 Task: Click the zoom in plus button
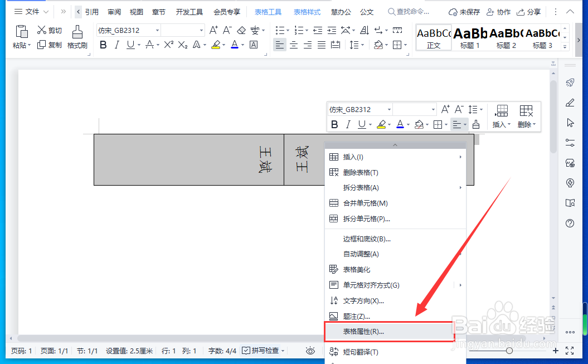555,351
